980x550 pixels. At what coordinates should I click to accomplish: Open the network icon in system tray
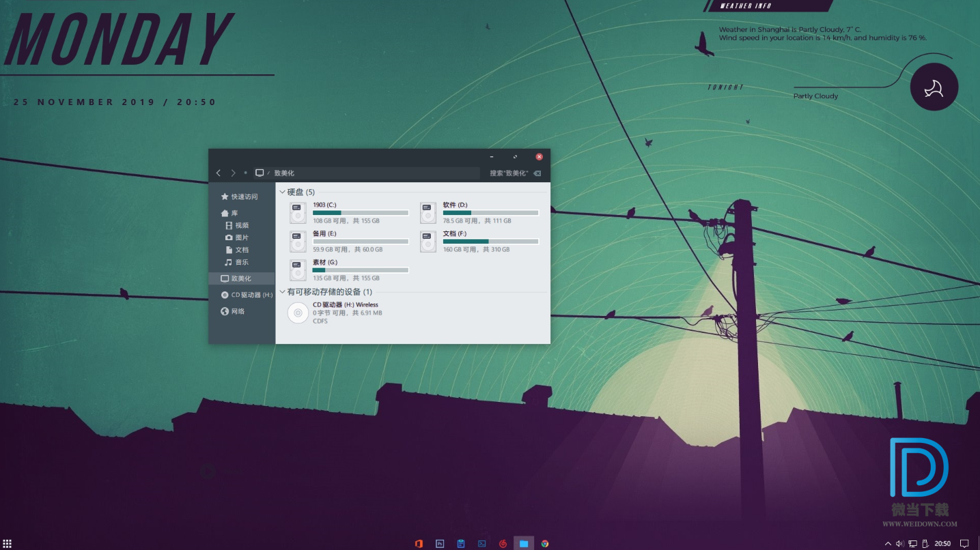pyautogui.click(x=913, y=544)
